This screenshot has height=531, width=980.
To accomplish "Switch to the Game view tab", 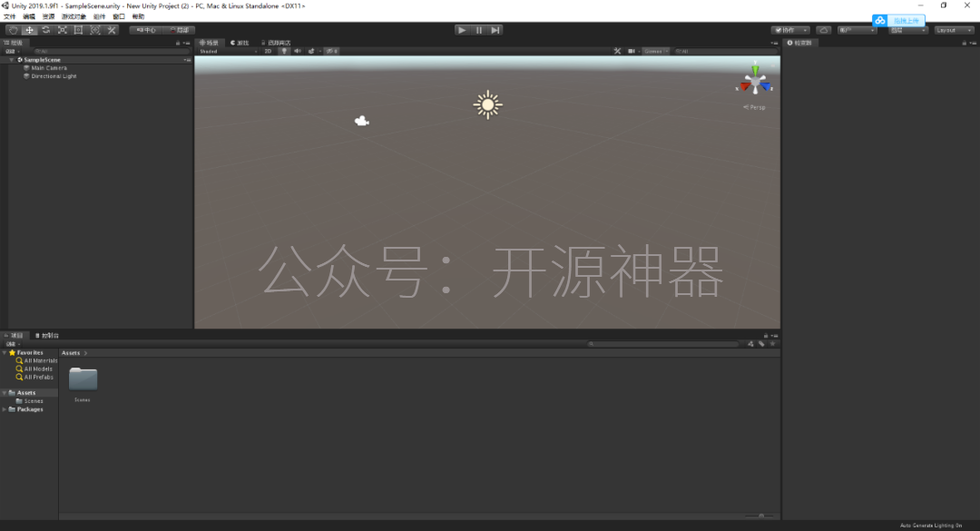I will click(240, 43).
